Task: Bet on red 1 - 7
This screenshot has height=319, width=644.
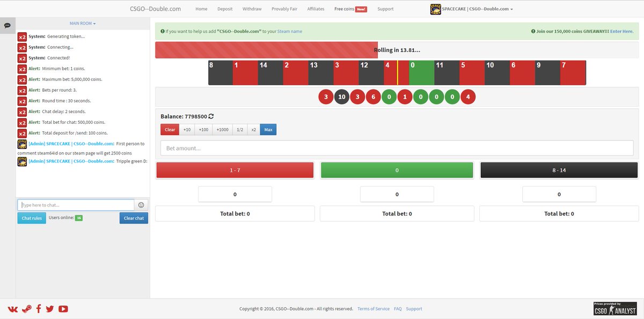Action: pos(235,170)
